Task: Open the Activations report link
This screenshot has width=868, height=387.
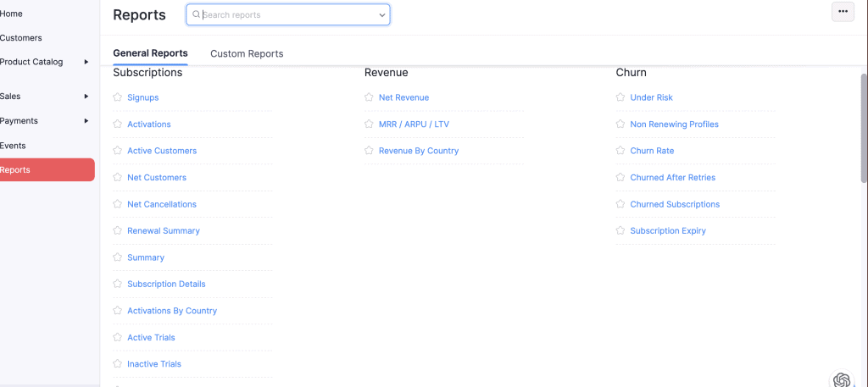Action: click(149, 124)
